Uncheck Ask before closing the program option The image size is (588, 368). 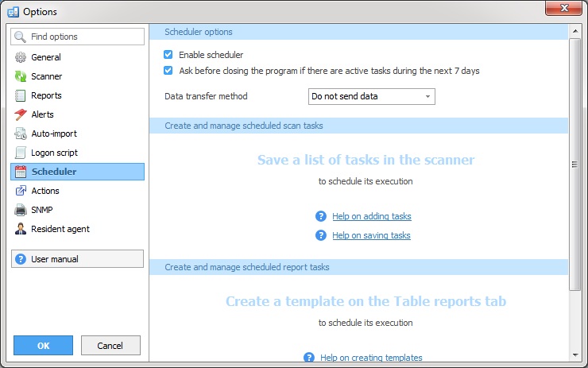click(x=168, y=71)
